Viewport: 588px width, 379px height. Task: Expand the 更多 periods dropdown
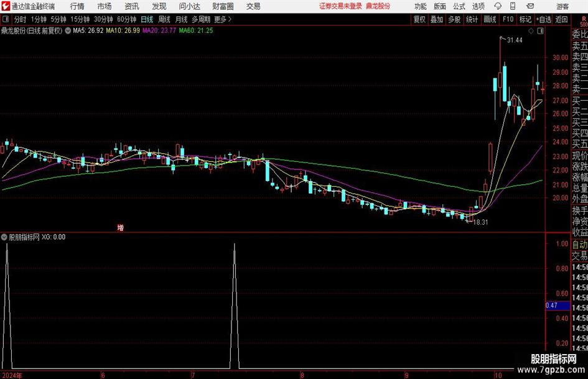[223, 19]
